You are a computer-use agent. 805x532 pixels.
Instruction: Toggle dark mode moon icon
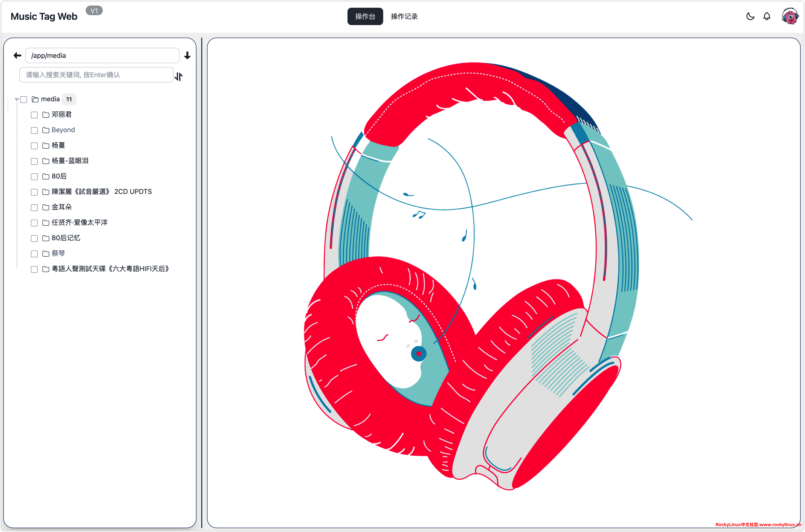750,16
